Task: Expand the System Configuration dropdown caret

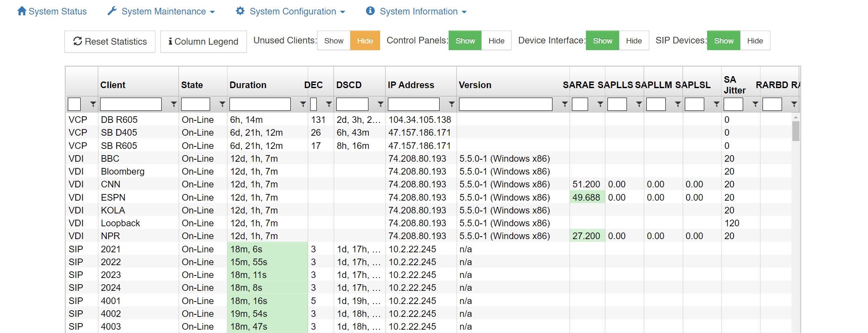Action: coord(342,12)
